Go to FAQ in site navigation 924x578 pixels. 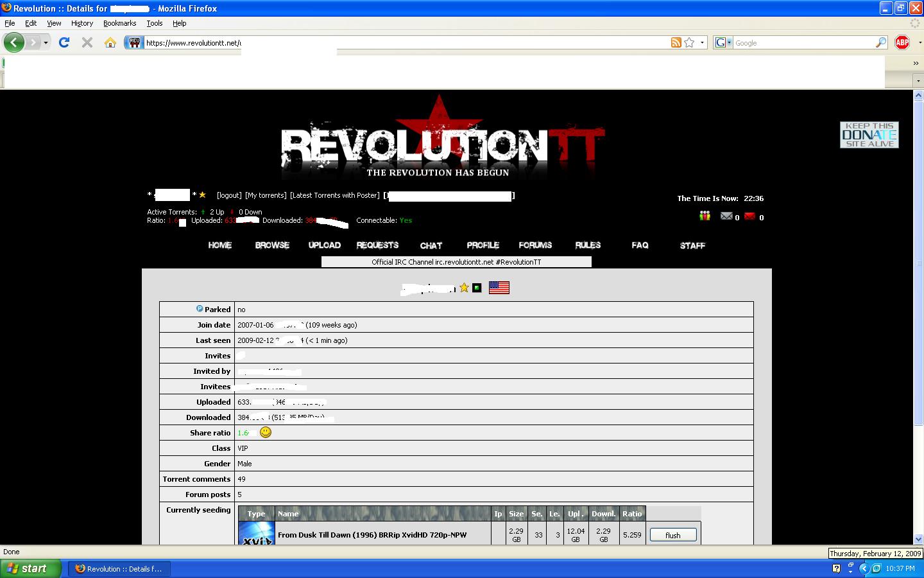pos(640,245)
